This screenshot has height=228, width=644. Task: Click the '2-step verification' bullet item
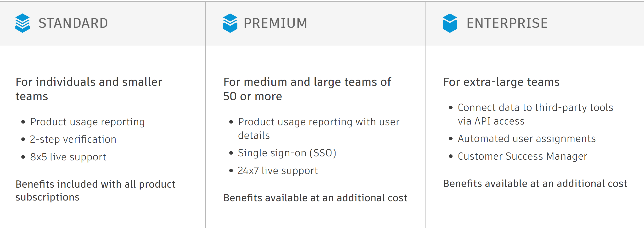[73, 139]
